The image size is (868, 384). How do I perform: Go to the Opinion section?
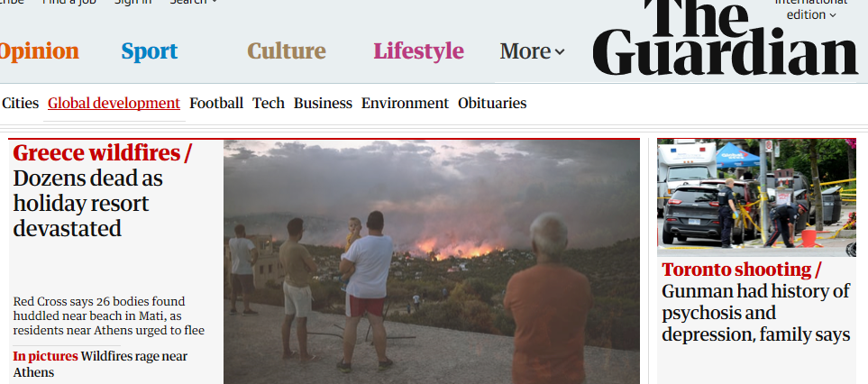coord(39,51)
